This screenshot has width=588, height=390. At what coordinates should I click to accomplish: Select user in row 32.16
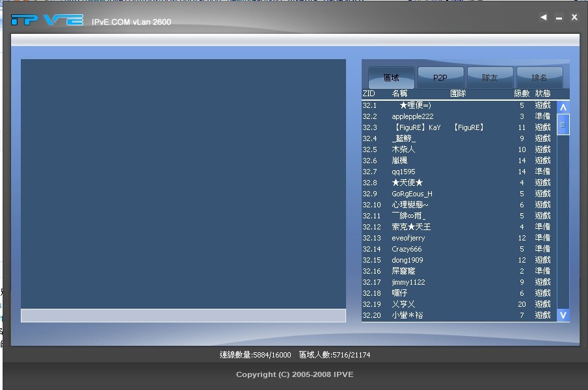coord(459,271)
